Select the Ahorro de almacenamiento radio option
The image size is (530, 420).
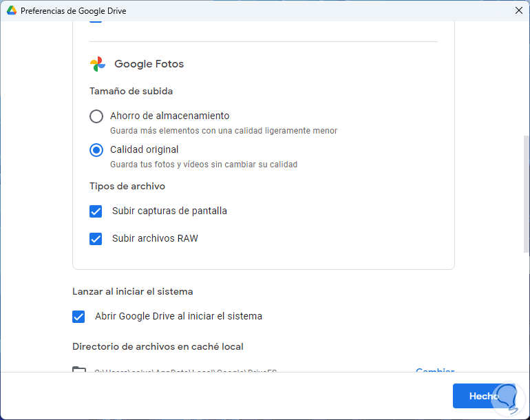click(x=96, y=116)
